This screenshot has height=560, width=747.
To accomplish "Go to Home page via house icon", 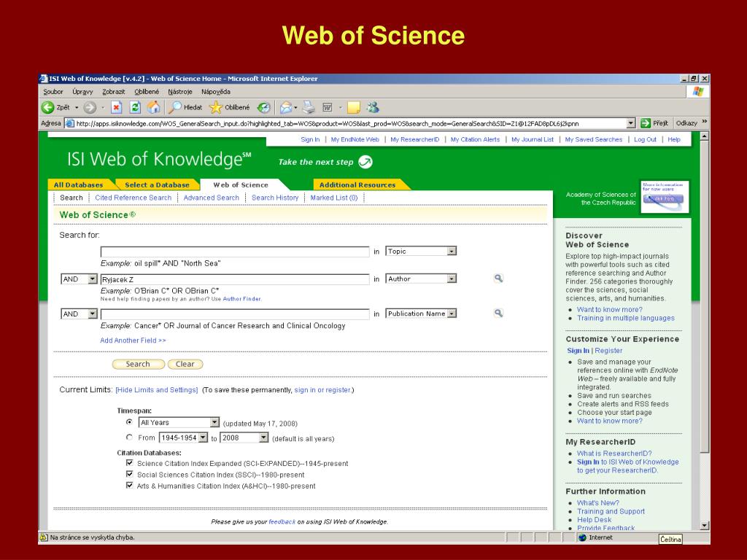I will click(153, 108).
